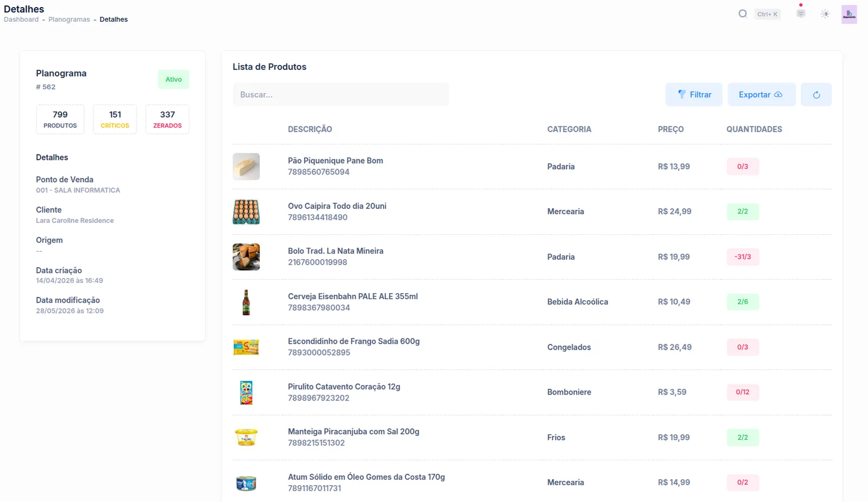Focus the Buscar search field
Viewport: 868px width, 502px height.
tap(341, 95)
